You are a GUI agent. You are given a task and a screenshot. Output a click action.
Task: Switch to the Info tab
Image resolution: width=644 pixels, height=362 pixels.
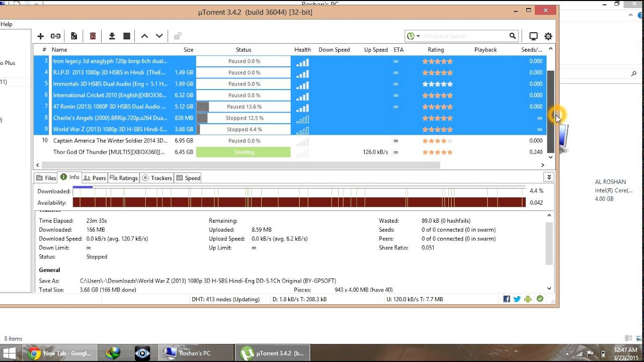point(69,177)
